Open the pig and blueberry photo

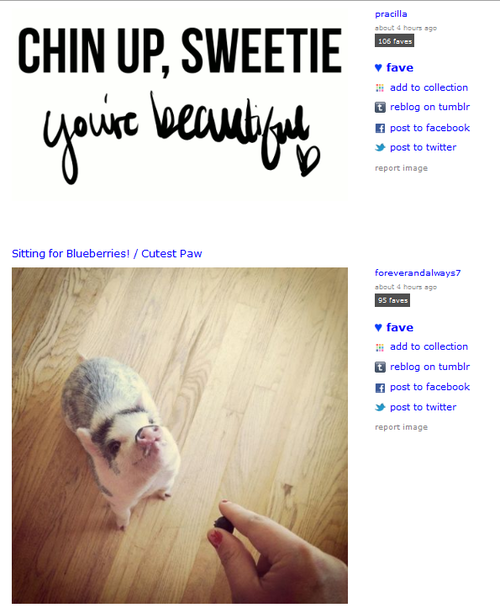click(x=180, y=435)
